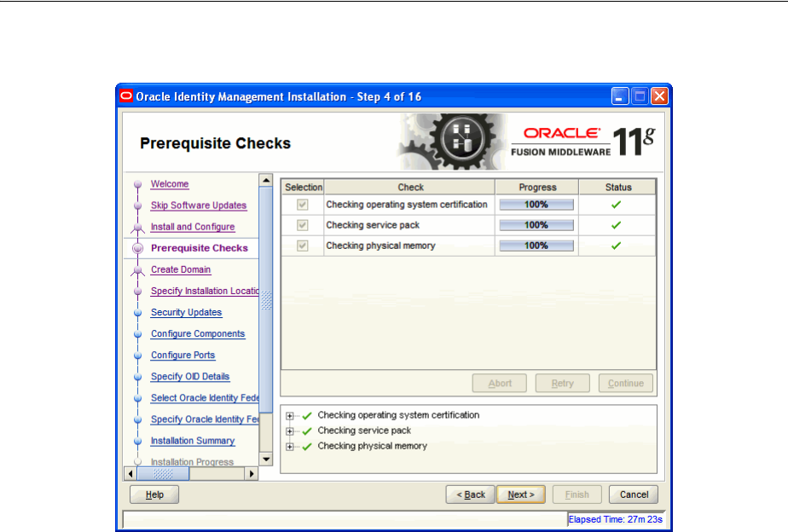The image size is (788, 532).
Task: Toggle checkbox for Checking physical memory
Action: (x=303, y=246)
